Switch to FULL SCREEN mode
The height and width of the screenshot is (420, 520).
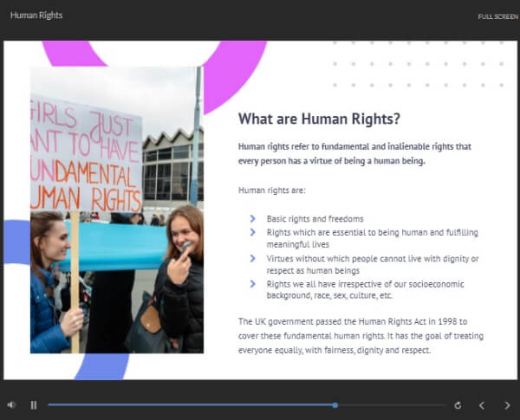click(497, 16)
